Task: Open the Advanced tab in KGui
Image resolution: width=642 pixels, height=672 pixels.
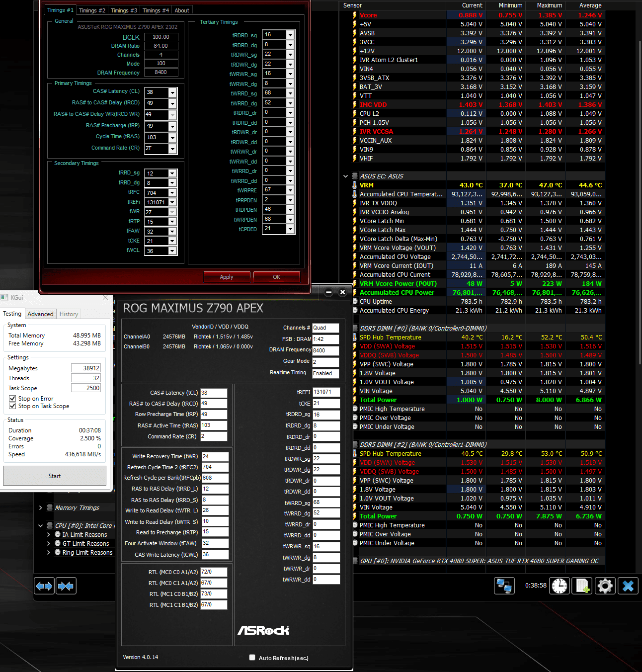Action: pos(40,314)
